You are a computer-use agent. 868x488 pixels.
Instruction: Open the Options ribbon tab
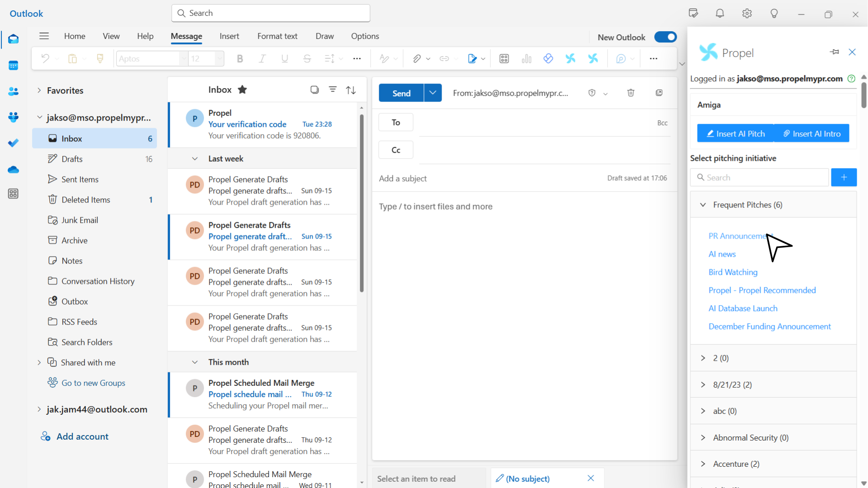tap(365, 36)
